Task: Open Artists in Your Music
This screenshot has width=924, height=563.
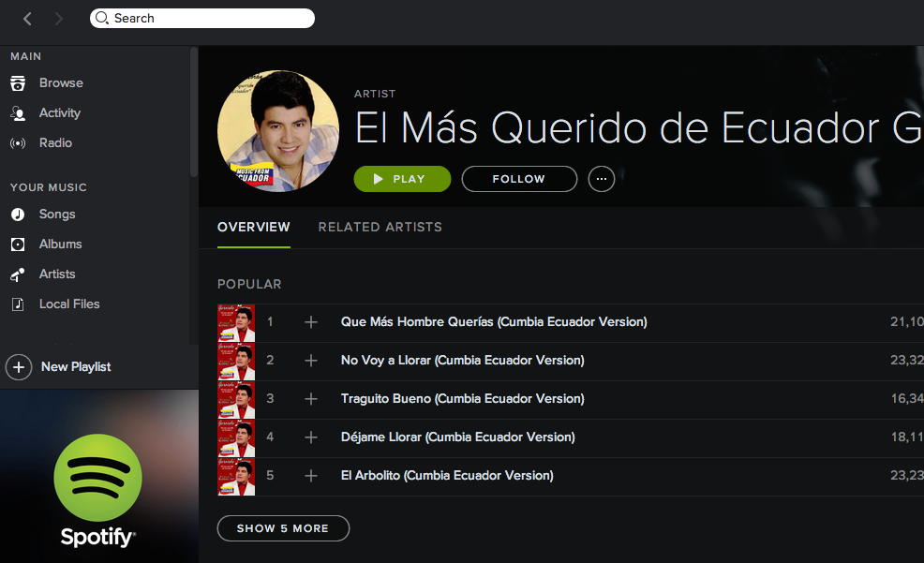Action: (x=57, y=274)
